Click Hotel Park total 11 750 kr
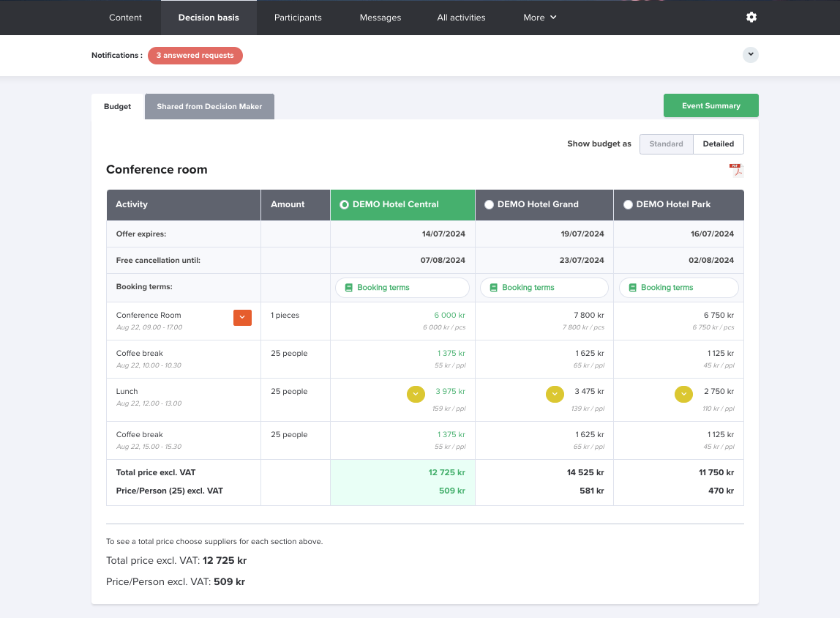The image size is (840, 618). tap(716, 473)
